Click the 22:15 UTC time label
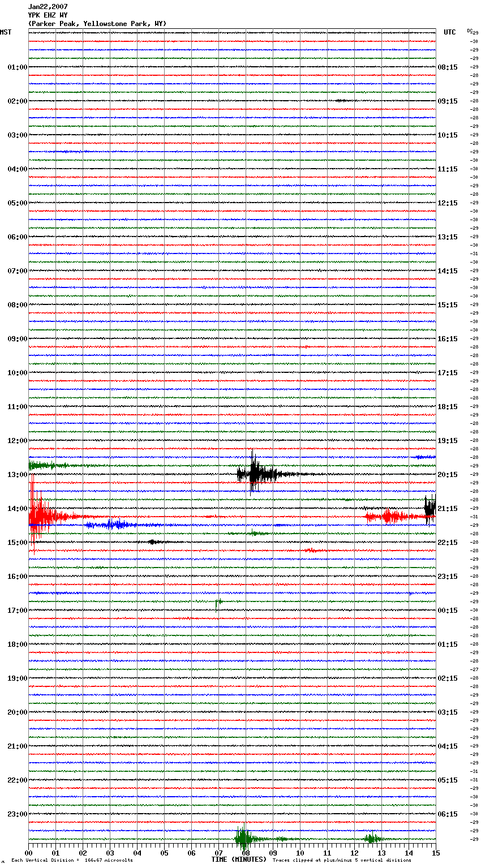 [x=448, y=543]
